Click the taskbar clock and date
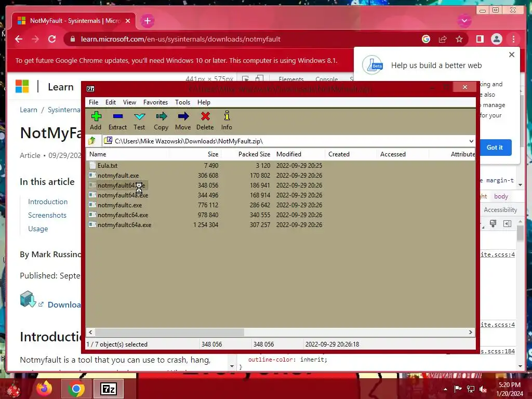532x399 pixels. 509,389
